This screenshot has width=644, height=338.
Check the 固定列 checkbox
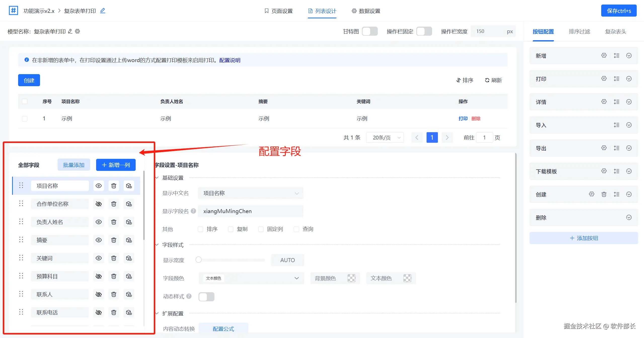(261, 229)
